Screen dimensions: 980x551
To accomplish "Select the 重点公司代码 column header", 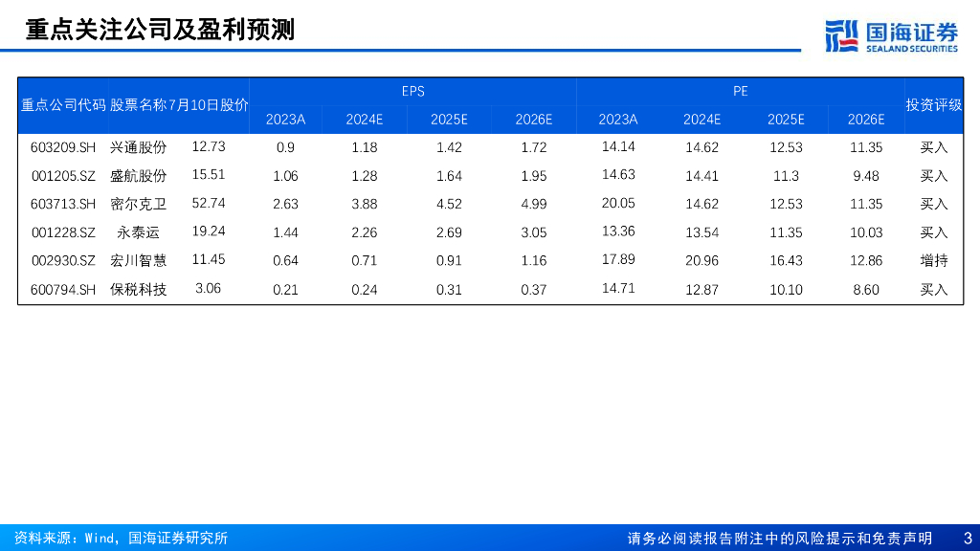I will [63, 105].
